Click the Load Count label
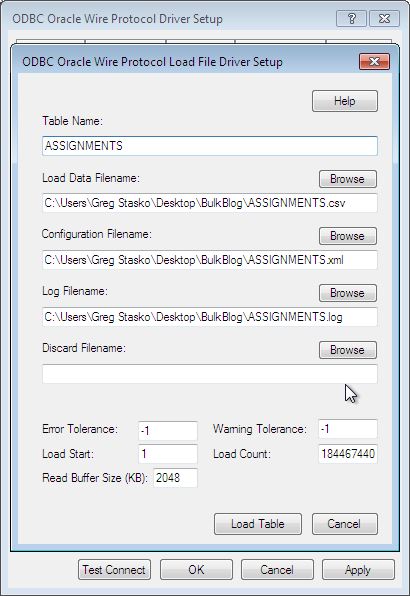The image size is (410, 596). (242, 454)
